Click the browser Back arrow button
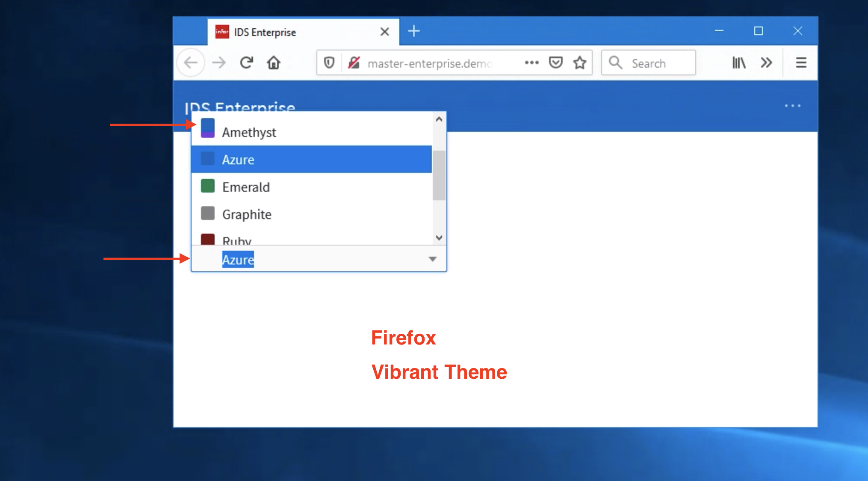Viewport: 868px width, 481px height. pos(191,63)
